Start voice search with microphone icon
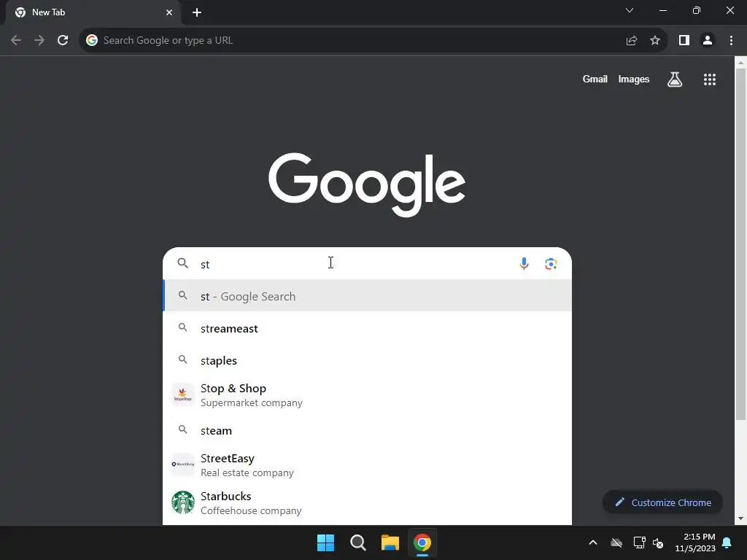Screen dimensions: 747x560 pos(524,263)
